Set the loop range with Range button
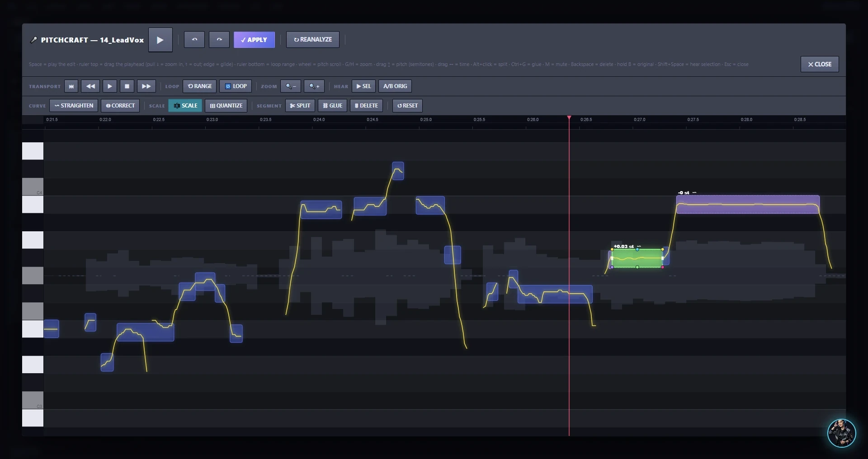The image size is (868, 459). click(200, 86)
